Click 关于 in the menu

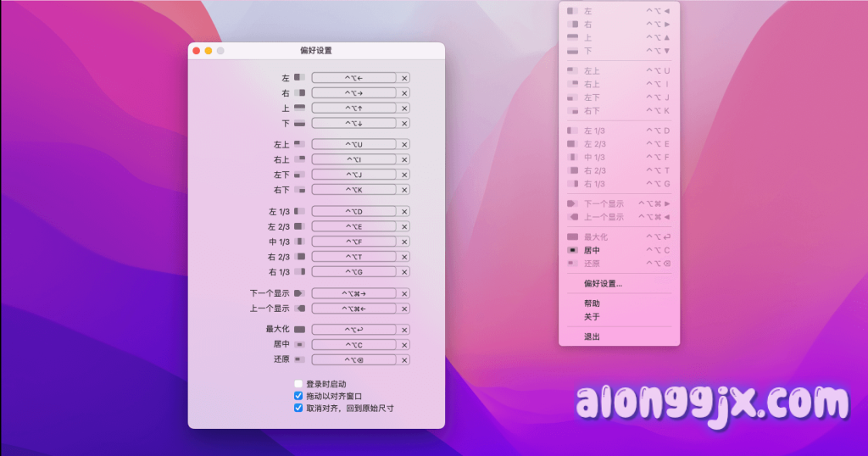point(592,317)
